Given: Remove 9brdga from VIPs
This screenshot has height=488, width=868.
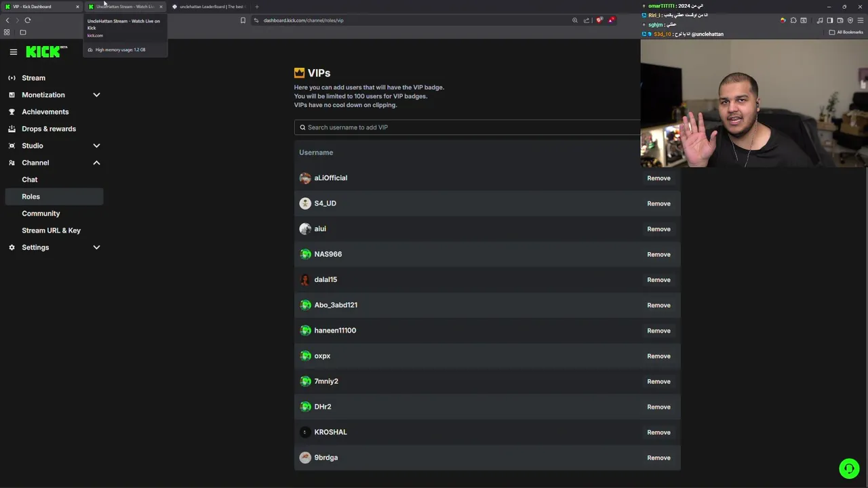Looking at the screenshot, I should click(658, 457).
